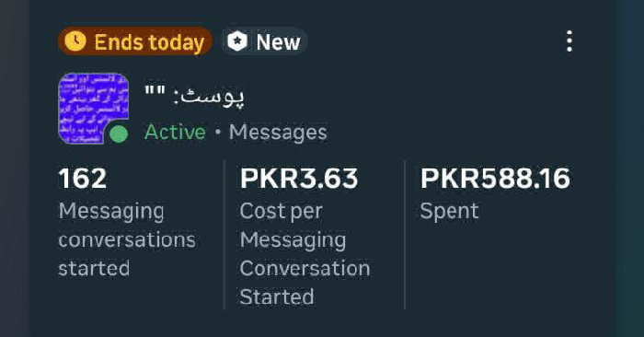The width and height of the screenshot is (644, 337).
Task: Click the hexagon star icon beside New
Action: click(x=237, y=41)
